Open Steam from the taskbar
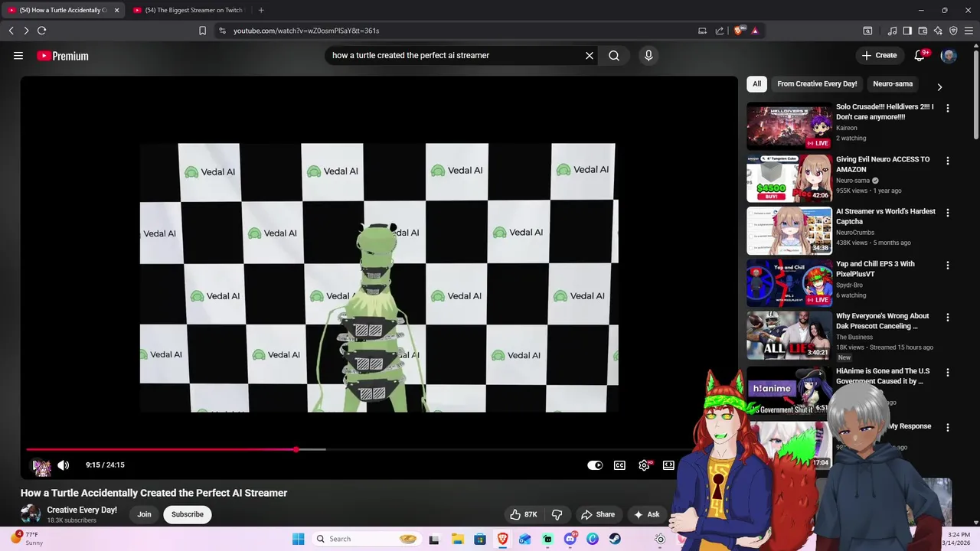 coord(615,539)
